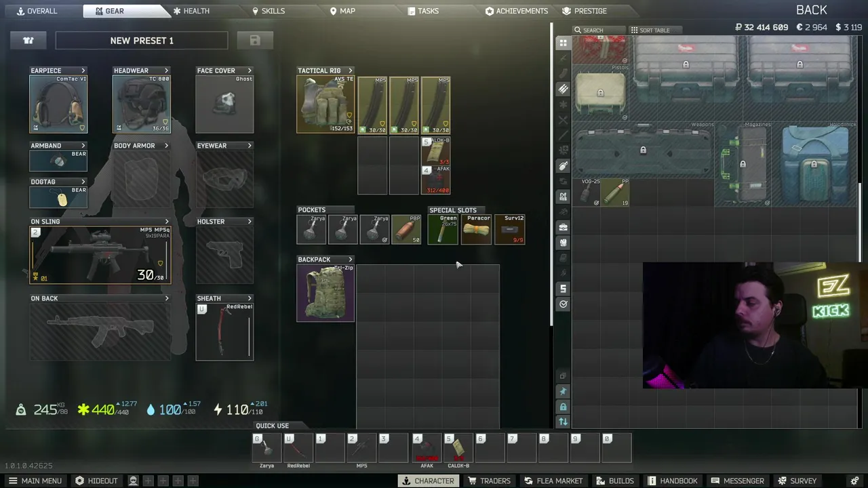Select the AVS TE tactical rig

coord(325,104)
